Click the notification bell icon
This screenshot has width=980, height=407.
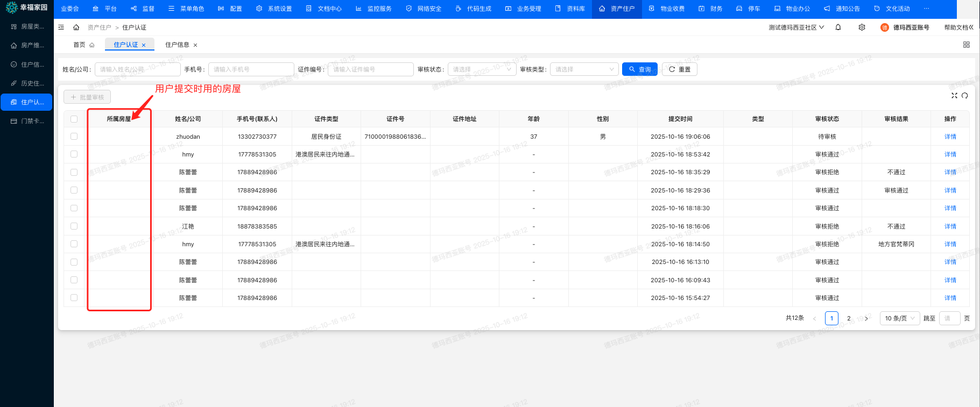838,27
